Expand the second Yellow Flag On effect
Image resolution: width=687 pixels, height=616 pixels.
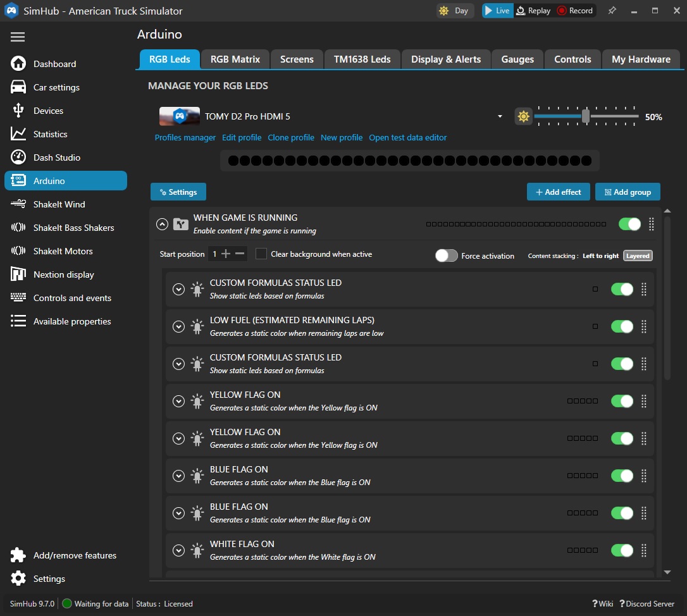[x=179, y=438]
